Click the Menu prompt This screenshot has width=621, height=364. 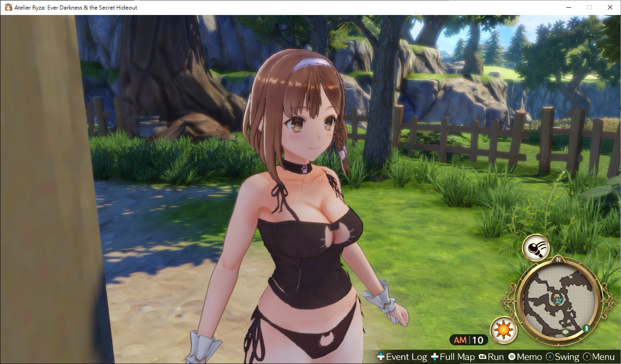pyautogui.click(x=599, y=357)
